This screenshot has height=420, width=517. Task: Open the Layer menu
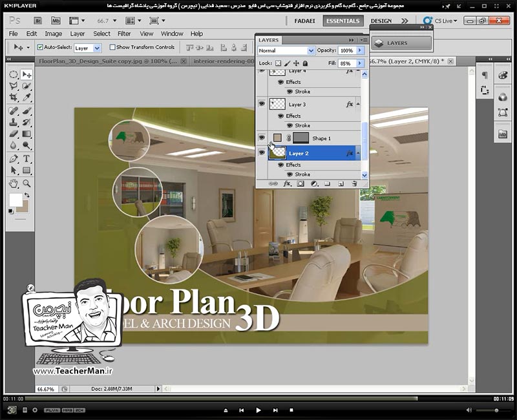77,34
